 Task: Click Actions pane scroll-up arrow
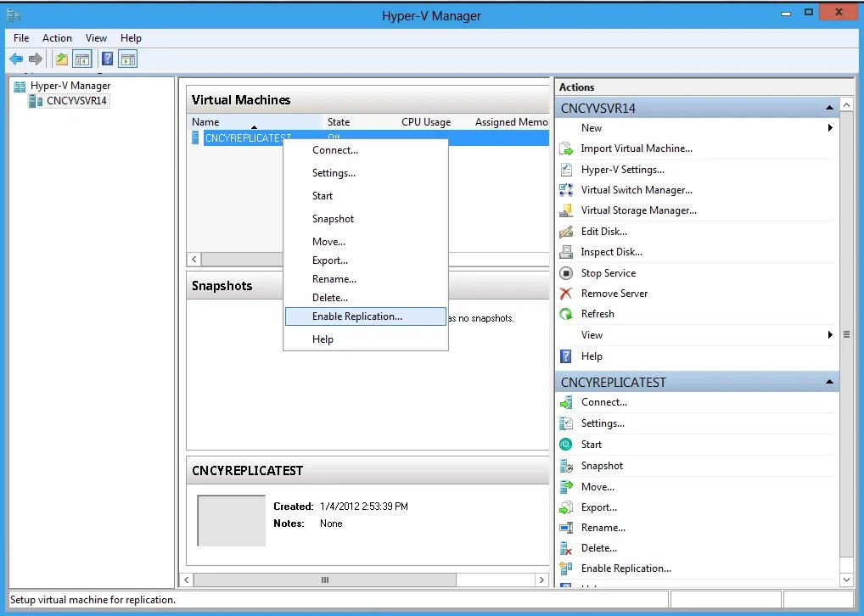point(846,104)
